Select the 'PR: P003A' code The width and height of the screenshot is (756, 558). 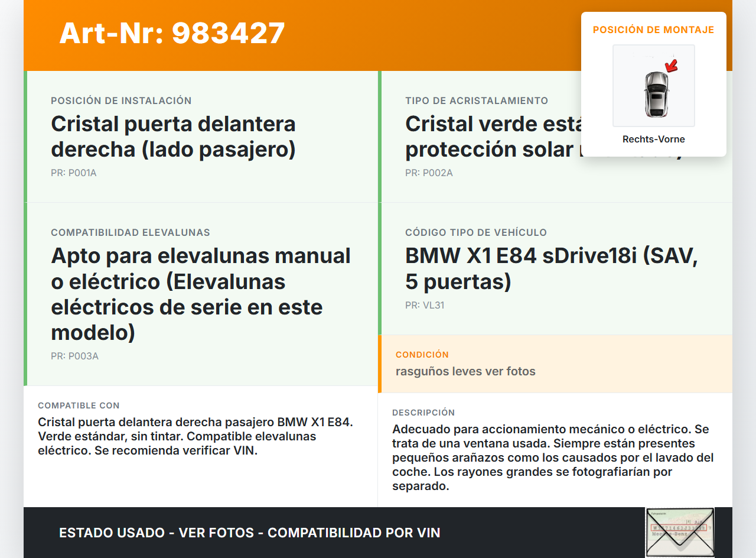coord(74,356)
